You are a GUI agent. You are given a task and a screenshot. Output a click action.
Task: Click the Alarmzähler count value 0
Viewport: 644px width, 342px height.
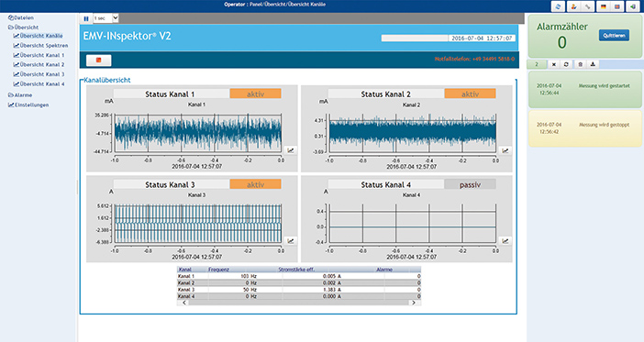point(561,42)
